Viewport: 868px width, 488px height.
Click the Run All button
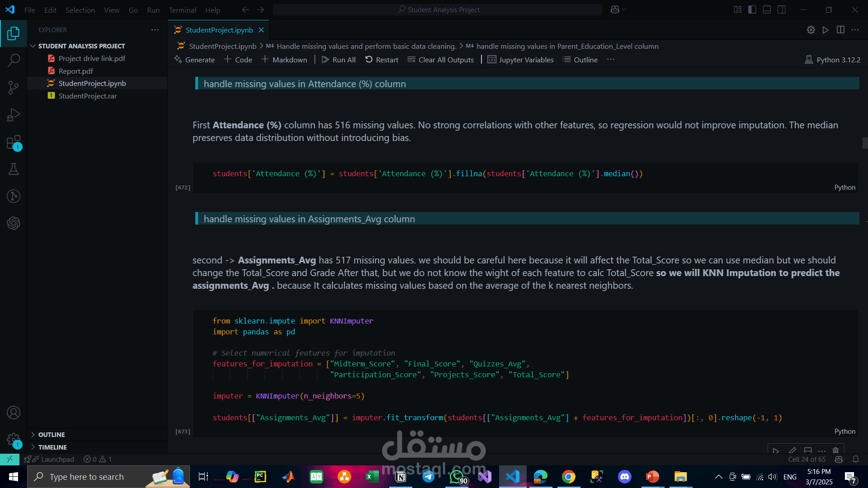(x=339, y=60)
